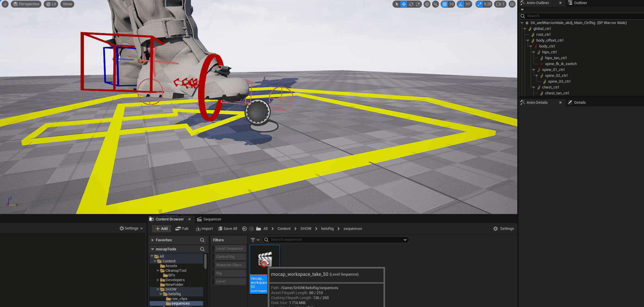Open the viewport Show menu

tap(67, 4)
